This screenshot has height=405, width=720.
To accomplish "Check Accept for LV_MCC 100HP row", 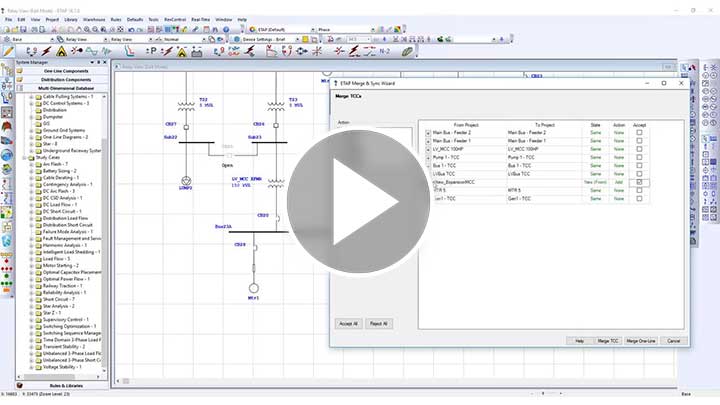I will tap(639, 149).
